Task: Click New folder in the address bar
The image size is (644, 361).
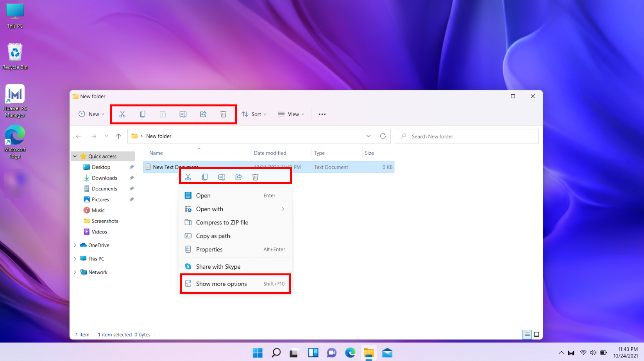Action: point(159,136)
